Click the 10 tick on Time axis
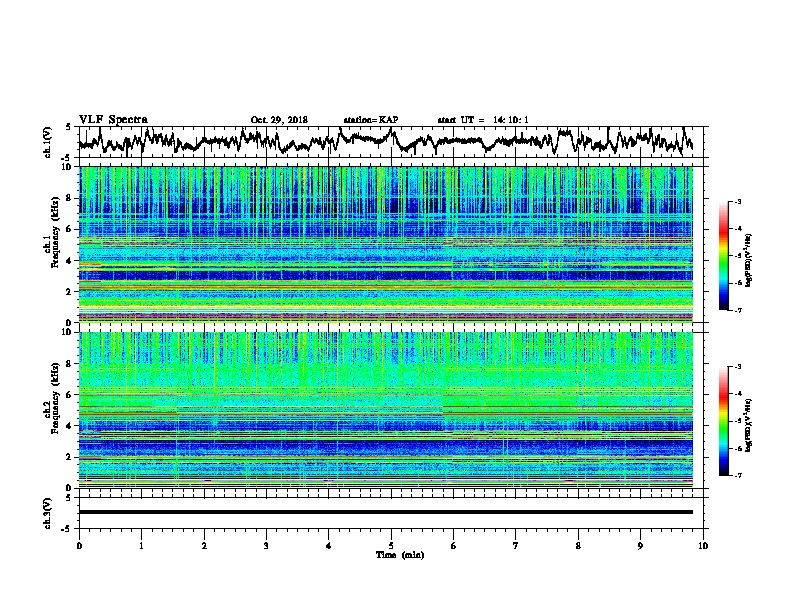Viewport: 792px width, 612px height. click(x=703, y=546)
